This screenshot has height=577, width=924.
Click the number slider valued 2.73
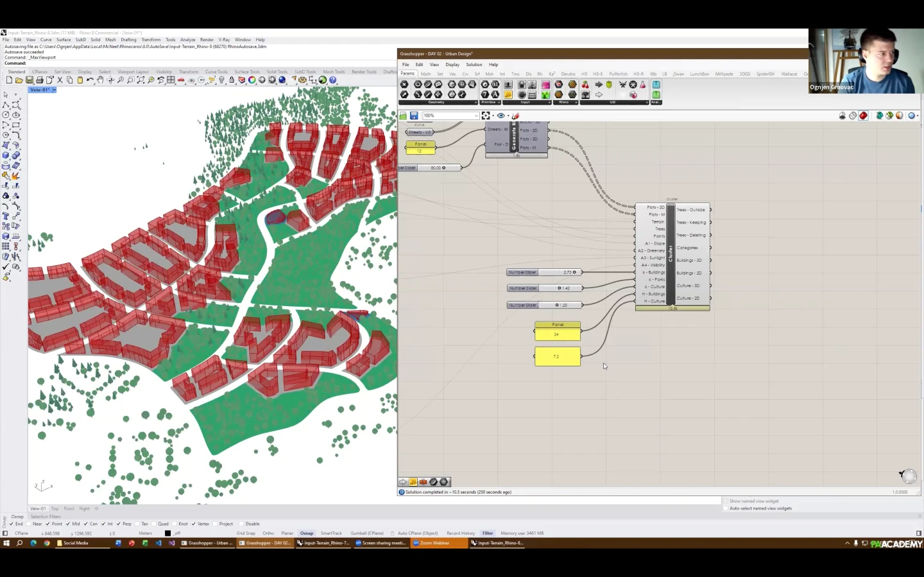coord(544,272)
